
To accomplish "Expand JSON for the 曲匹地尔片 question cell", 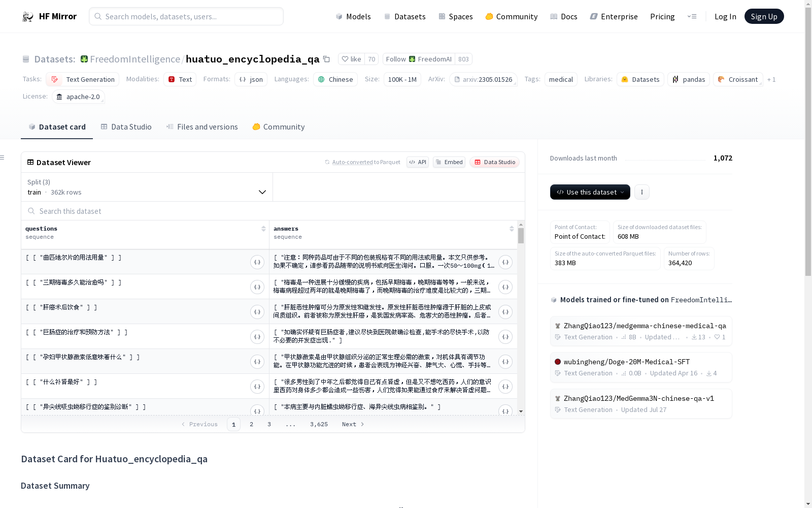I will 257,262.
